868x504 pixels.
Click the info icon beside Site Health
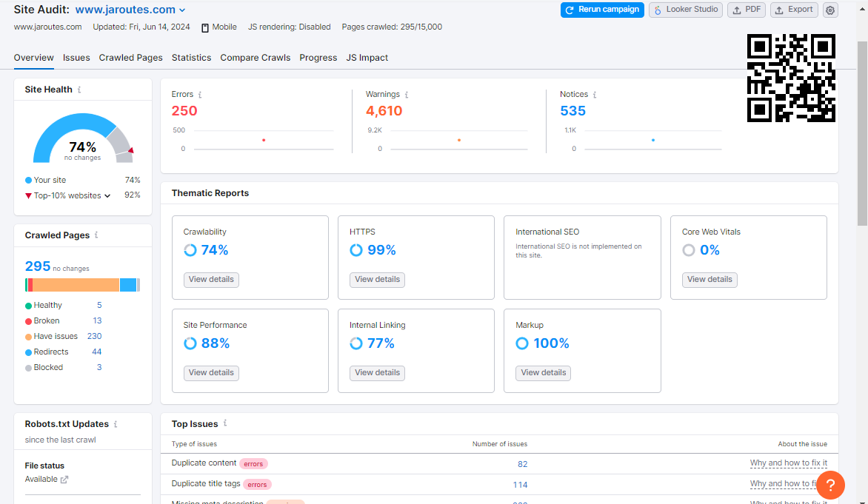click(79, 90)
